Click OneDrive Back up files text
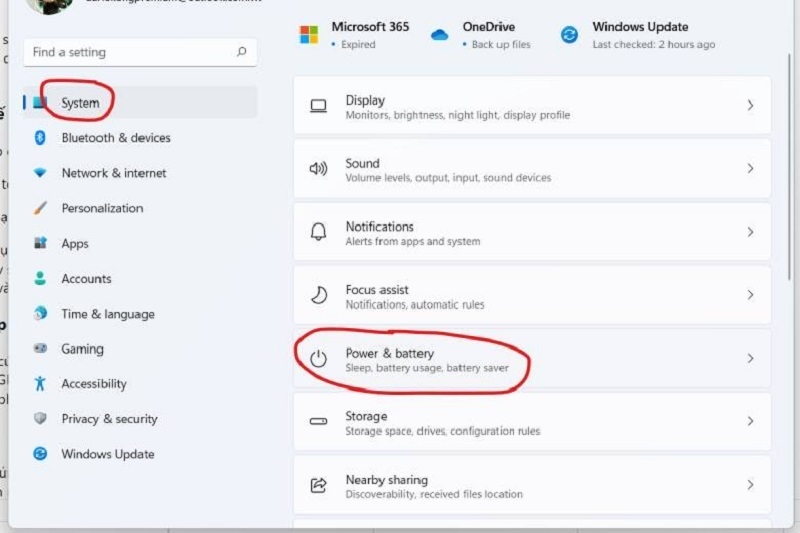Image resolution: width=800 pixels, height=533 pixels. pyautogui.click(x=501, y=44)
